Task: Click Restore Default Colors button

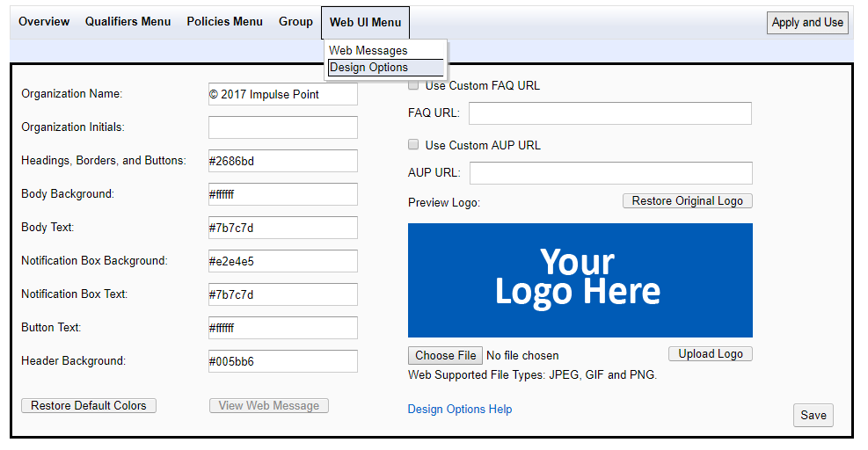Action: [x=89, y=406]
